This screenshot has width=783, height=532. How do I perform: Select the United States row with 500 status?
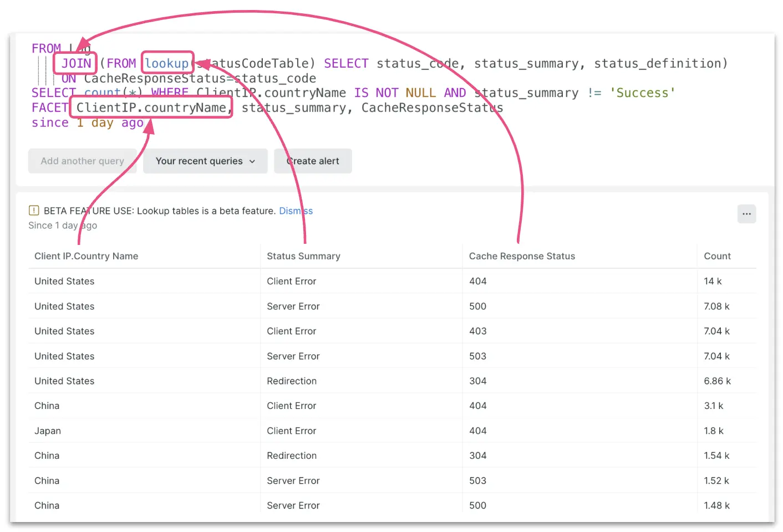(x=222, y=306)
